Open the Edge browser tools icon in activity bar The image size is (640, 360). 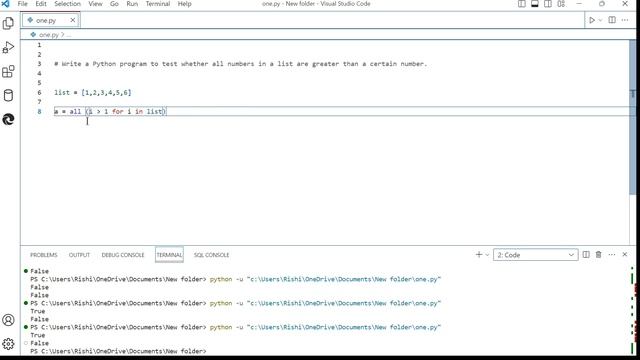8,119
